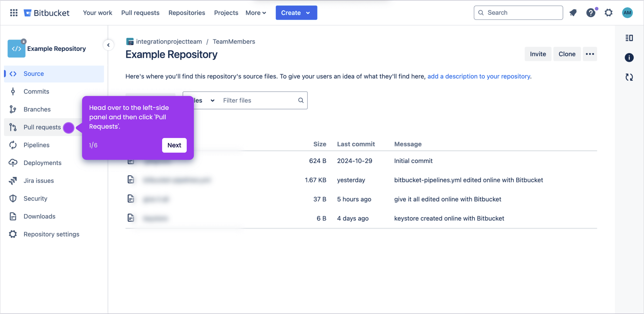Click the Example Repository page heading
The height and width of the screenshot is (314, 644).
click(x=171, y=54)
